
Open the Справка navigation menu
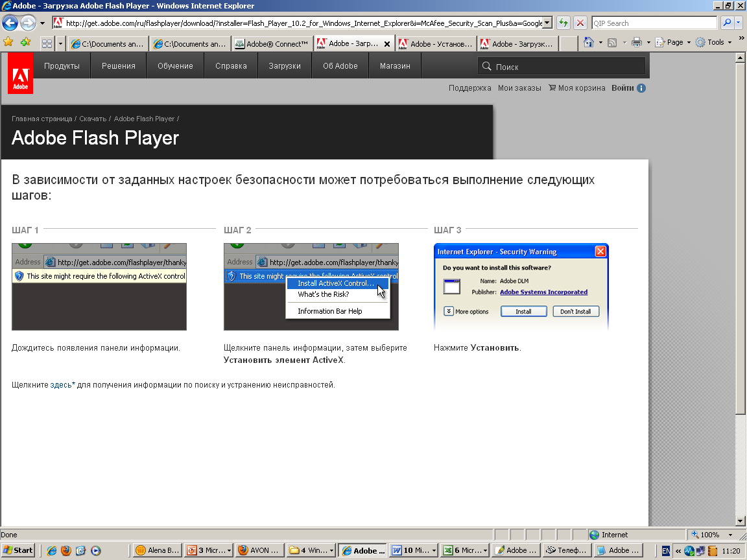click(231, 65)
